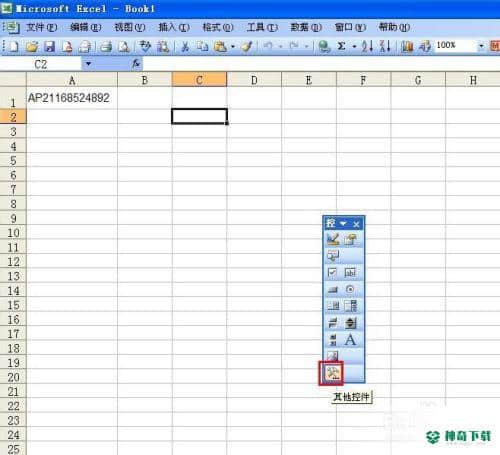Open the zoom percentage dropdown
500x455 pixels.
[x=481, y=46]
